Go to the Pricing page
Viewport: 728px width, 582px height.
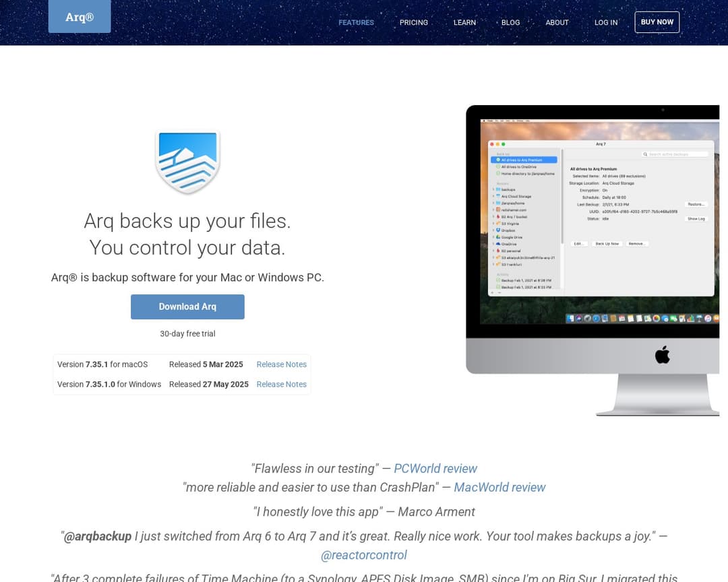click(414, 22)
